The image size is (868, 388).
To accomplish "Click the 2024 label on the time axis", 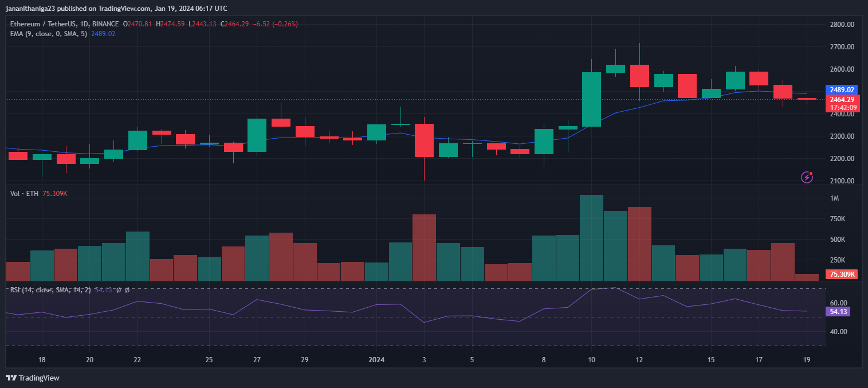I will click(x=376, y=360).
